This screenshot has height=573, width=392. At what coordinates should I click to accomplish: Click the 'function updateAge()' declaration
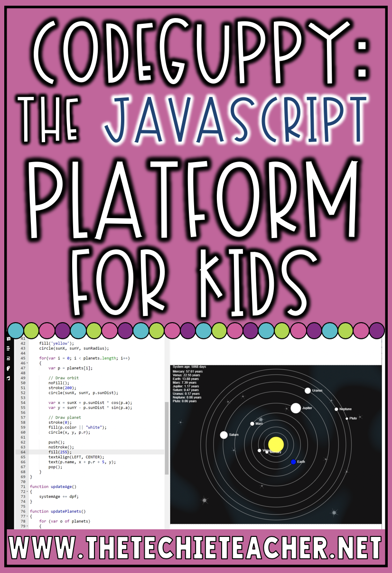point(53,487)
